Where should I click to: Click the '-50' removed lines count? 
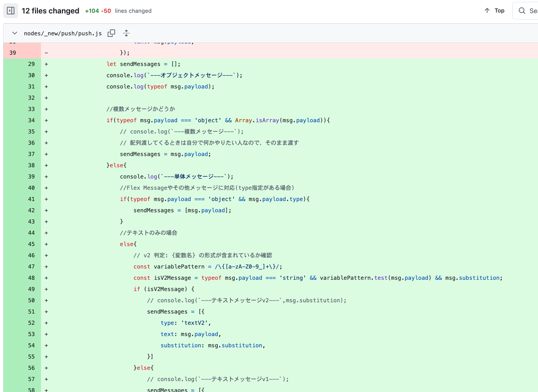coord(106,11)
